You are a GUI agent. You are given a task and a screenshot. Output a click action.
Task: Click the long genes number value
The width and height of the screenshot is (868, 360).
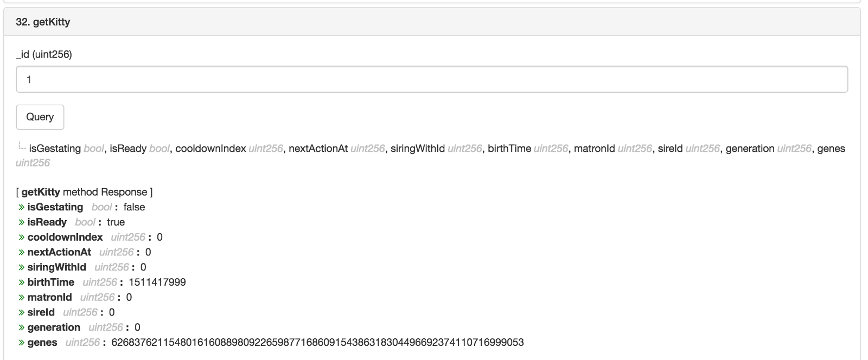point(317,343)
